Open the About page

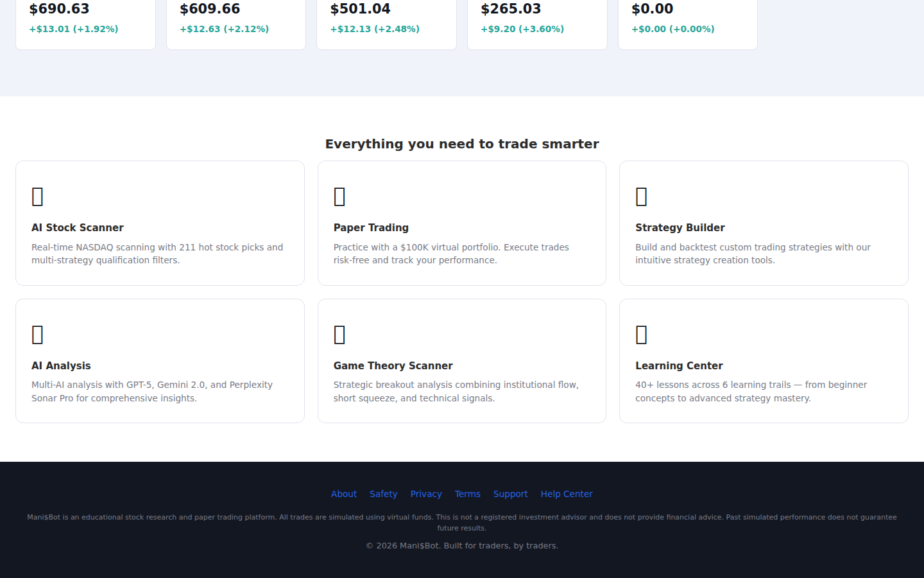coord(344,494)
